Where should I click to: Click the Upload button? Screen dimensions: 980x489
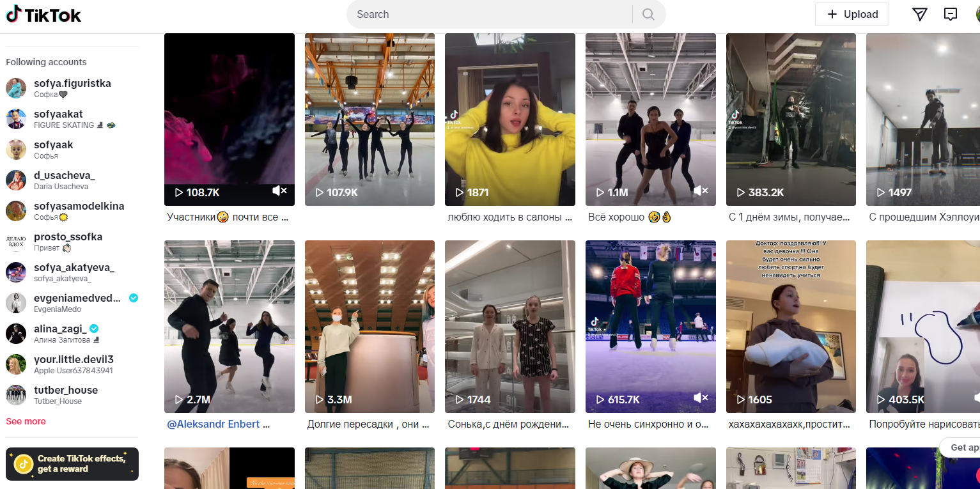(852, 14)
